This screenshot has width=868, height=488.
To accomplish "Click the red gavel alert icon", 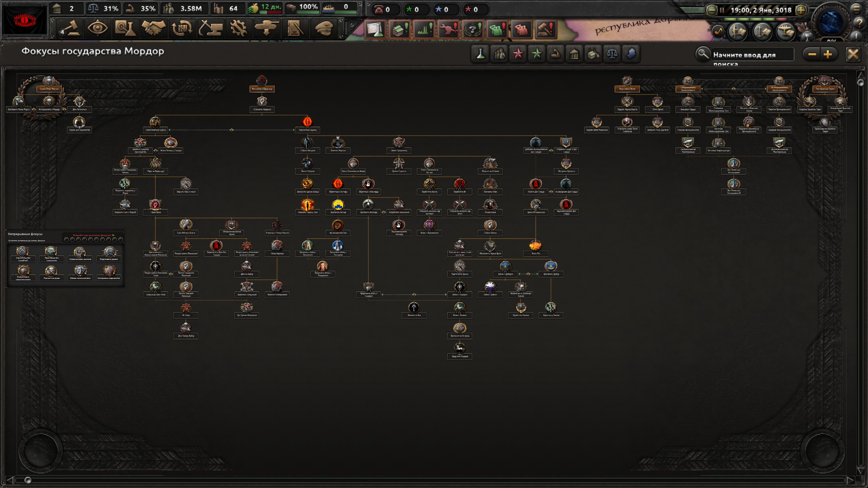I will (546, 29).
